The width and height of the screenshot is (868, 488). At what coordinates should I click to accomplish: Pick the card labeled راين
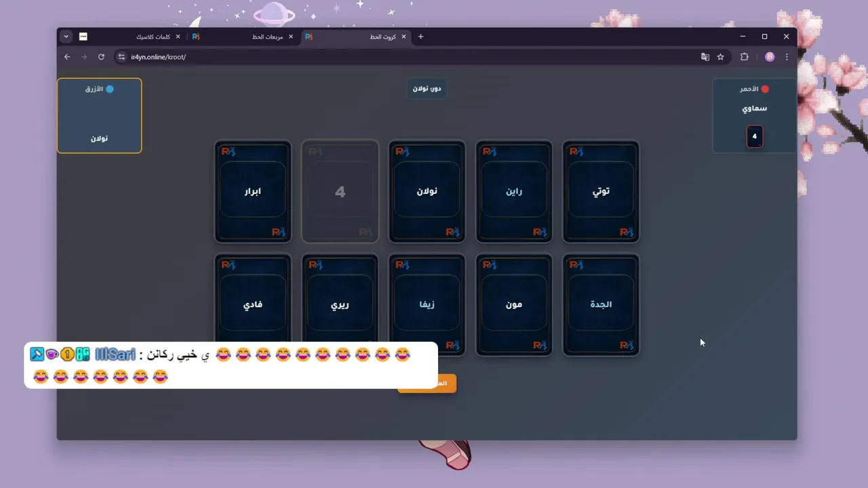tap(514, 191)
